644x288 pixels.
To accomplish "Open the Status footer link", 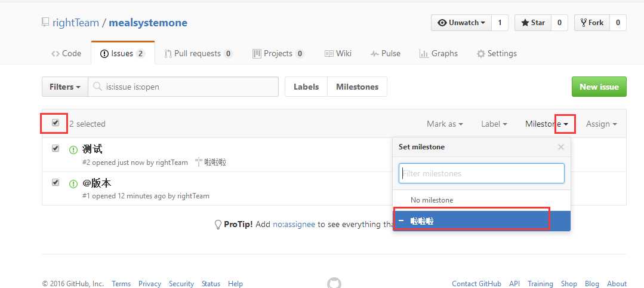I will click(211, 283).
